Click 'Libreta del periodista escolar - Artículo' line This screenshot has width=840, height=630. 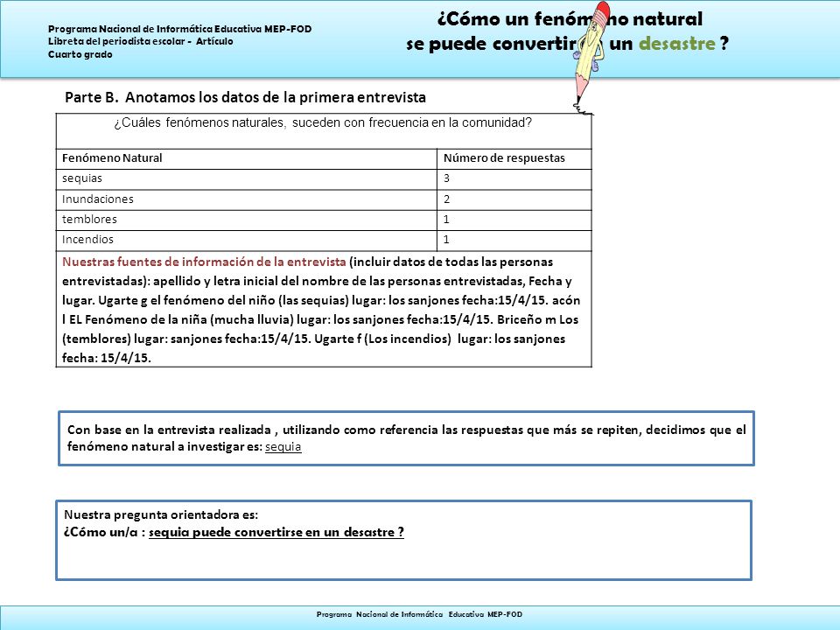point(140,41)
